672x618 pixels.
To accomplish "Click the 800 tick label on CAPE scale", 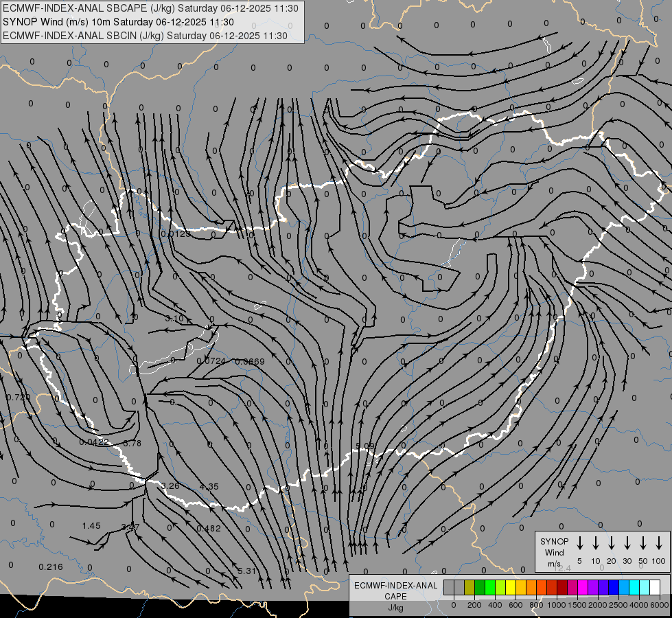I will point(536,605).
